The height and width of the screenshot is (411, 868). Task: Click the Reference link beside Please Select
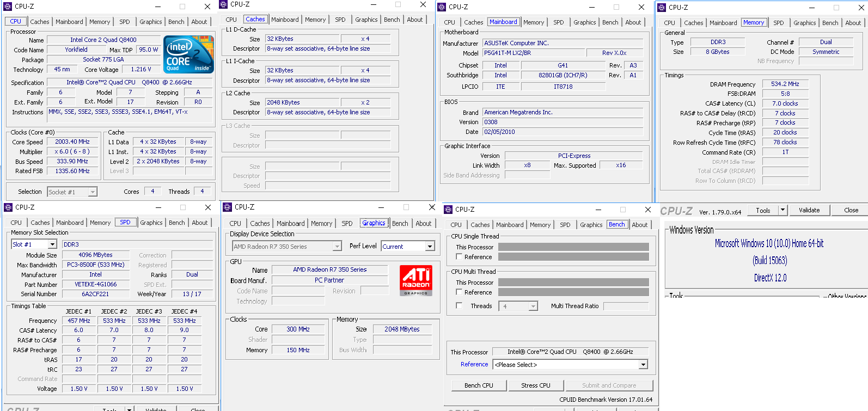point(474,365)
